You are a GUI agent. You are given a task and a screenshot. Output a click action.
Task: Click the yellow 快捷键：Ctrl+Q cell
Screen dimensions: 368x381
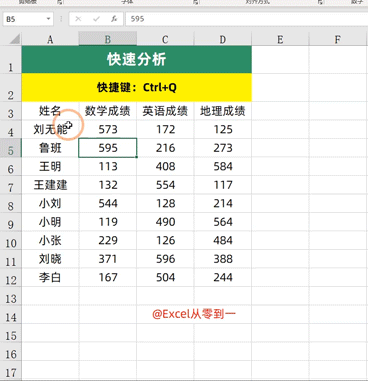pos(137,88)
